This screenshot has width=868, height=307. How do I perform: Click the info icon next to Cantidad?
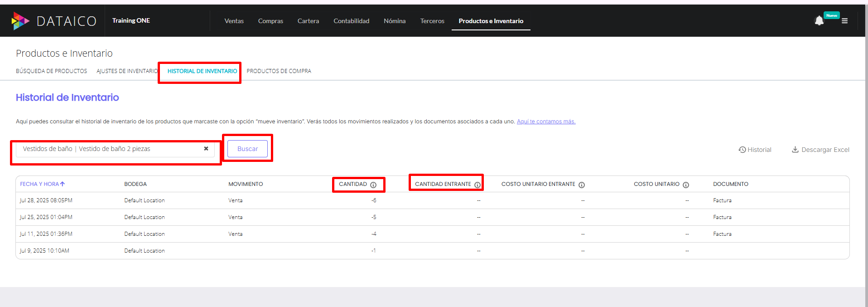373,185
